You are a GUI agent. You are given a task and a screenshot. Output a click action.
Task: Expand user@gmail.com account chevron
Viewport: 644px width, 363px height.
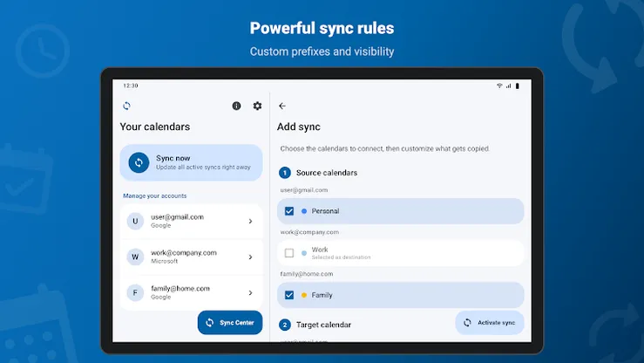(250, 221)
